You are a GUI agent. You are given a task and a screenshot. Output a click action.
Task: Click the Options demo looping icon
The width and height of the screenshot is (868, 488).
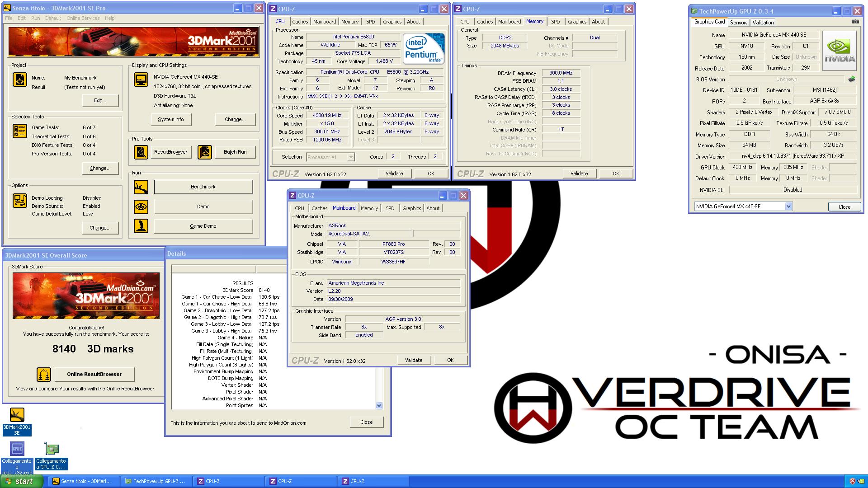pyautogui.click(x=20, y=201)
